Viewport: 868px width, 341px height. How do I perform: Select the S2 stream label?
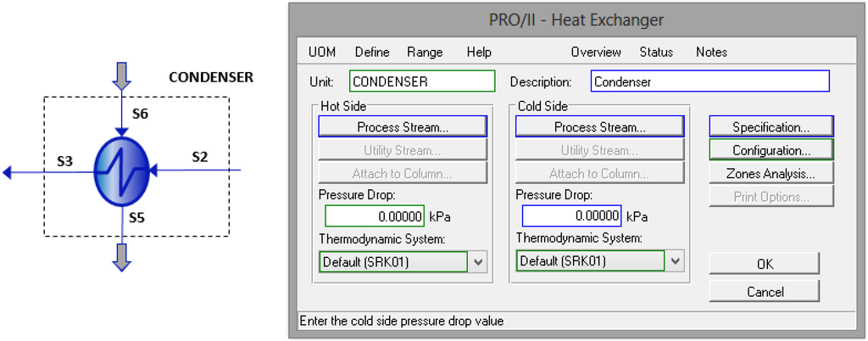point(200,157)
